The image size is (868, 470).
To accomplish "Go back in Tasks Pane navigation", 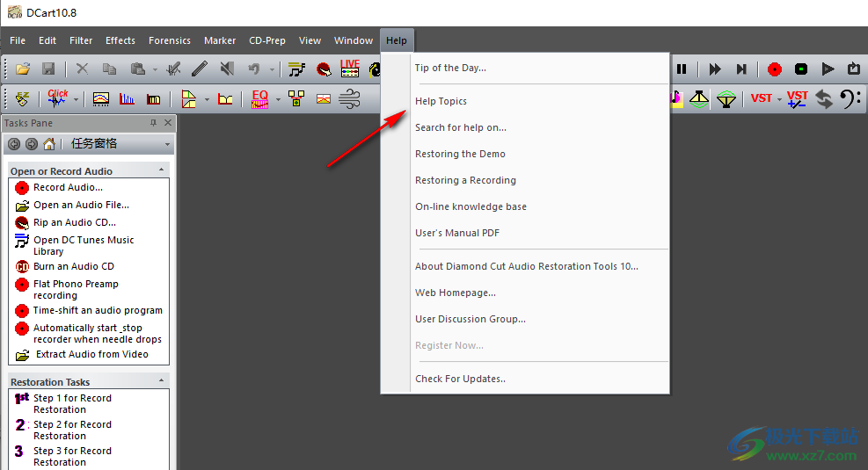I will coord(14,144).
